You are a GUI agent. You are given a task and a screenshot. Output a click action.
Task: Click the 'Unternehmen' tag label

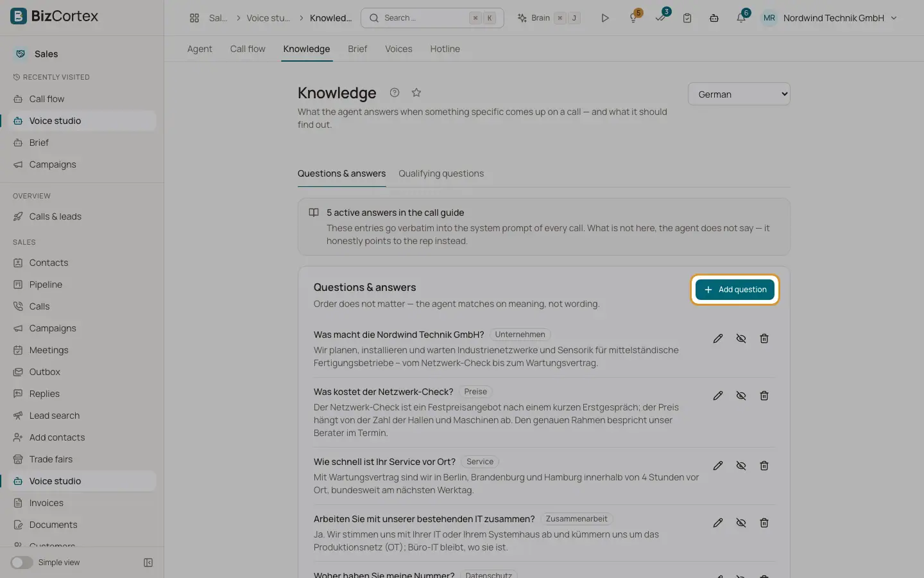[x=520, y=335]
